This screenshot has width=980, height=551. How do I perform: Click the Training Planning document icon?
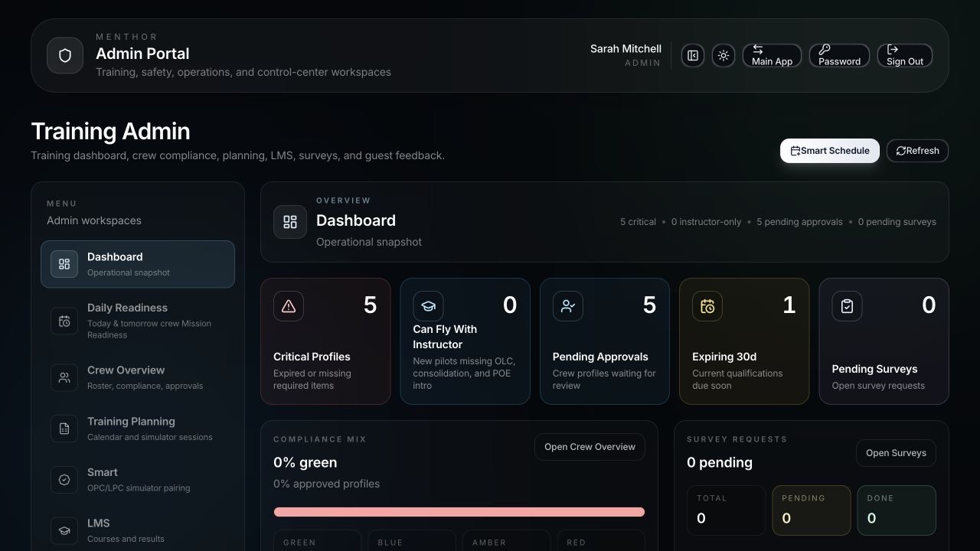click(64, 429)
